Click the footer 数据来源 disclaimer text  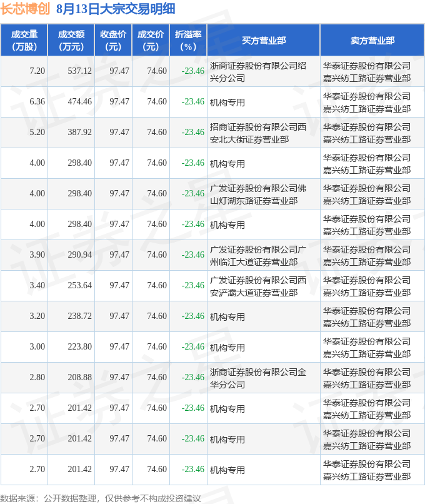tap(101, 498)
